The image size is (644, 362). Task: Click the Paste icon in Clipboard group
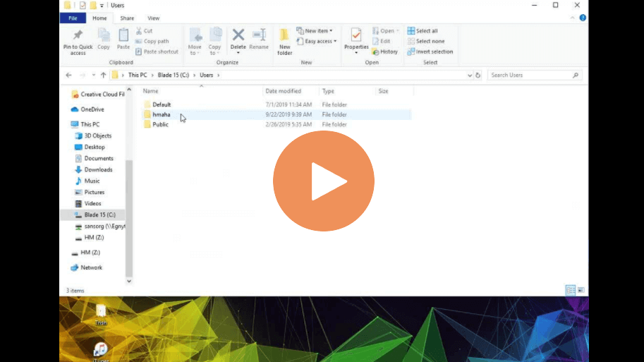123,39
